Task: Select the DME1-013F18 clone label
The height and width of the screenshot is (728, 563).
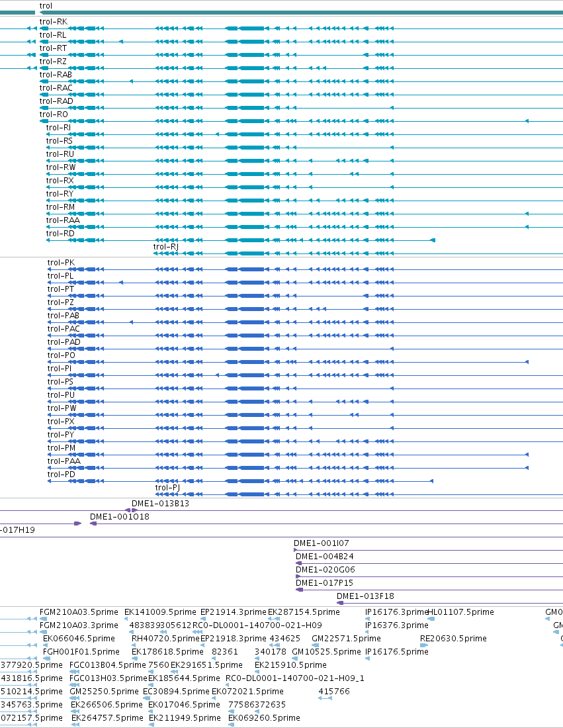Action: click(x=365, y=596)
